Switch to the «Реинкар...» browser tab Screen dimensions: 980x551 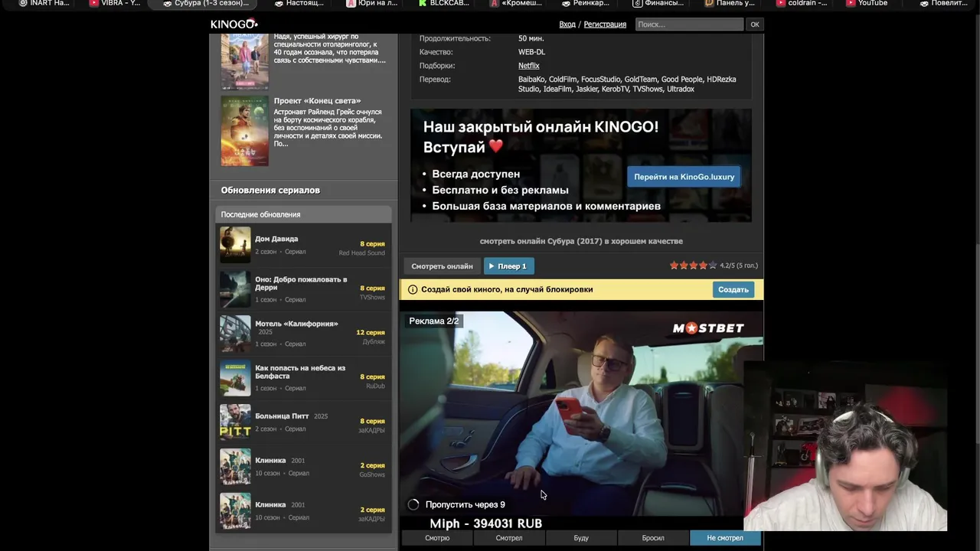(x=586, y=3)
